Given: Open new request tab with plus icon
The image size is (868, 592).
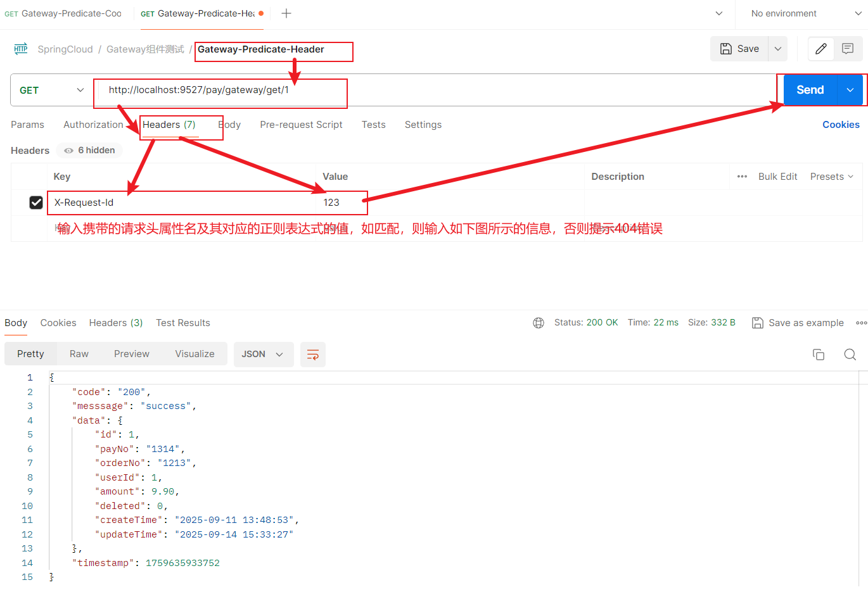Looking at the screenshot, I should coord(286,13).
